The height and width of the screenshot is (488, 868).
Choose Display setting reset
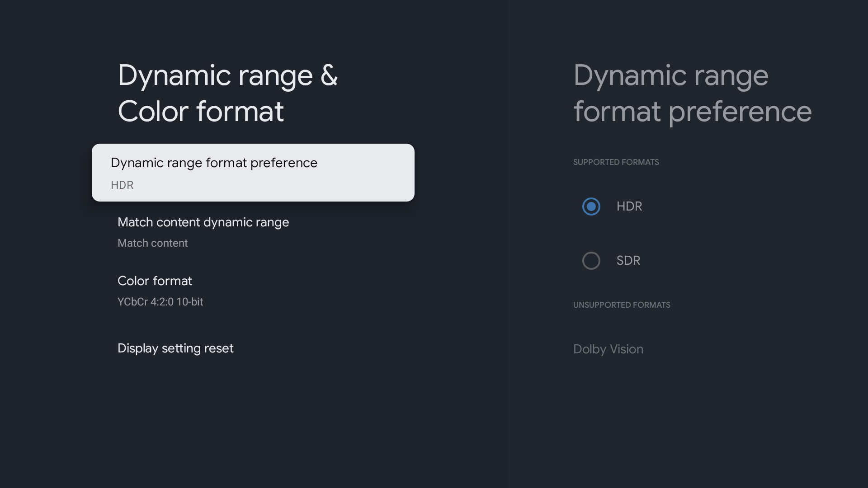coord(175,348)
